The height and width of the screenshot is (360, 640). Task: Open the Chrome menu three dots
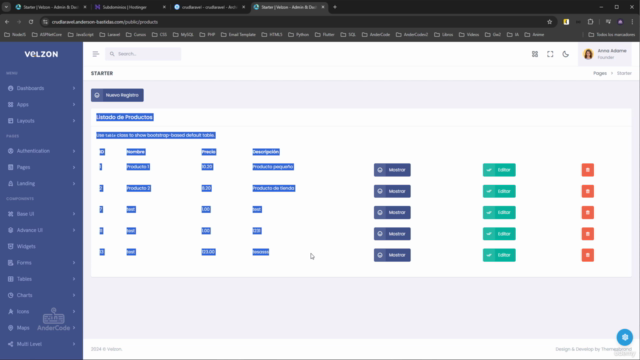pos(632,22)
